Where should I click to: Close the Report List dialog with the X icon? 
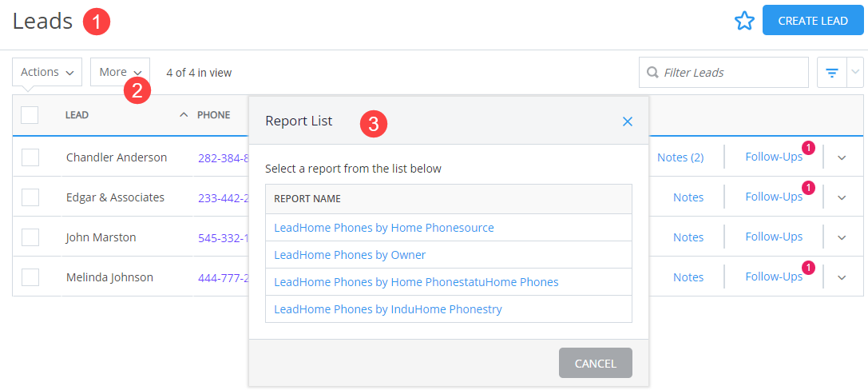pyautogui.click(x=627, y=121)
